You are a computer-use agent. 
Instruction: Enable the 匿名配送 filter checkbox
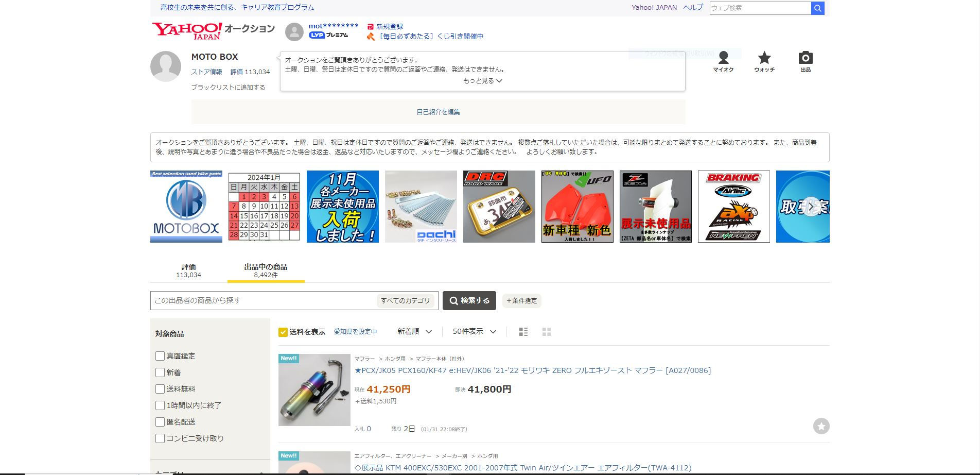coord(160,422)
